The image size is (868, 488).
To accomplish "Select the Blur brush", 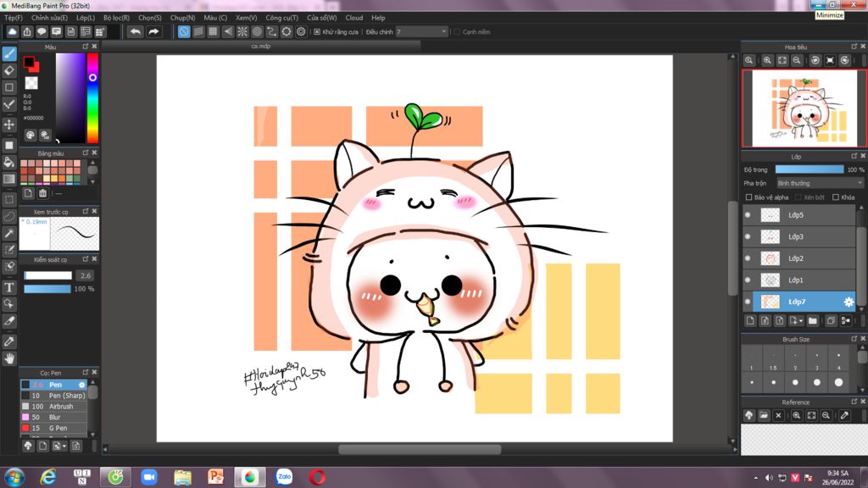I will click(x=54, y=417).
